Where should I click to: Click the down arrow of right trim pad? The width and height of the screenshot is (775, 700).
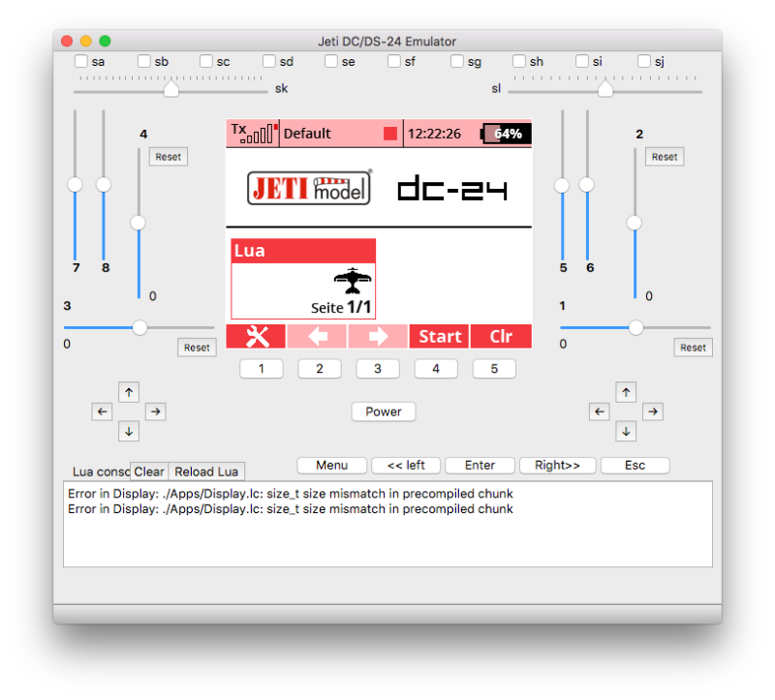tap(626, 431)
